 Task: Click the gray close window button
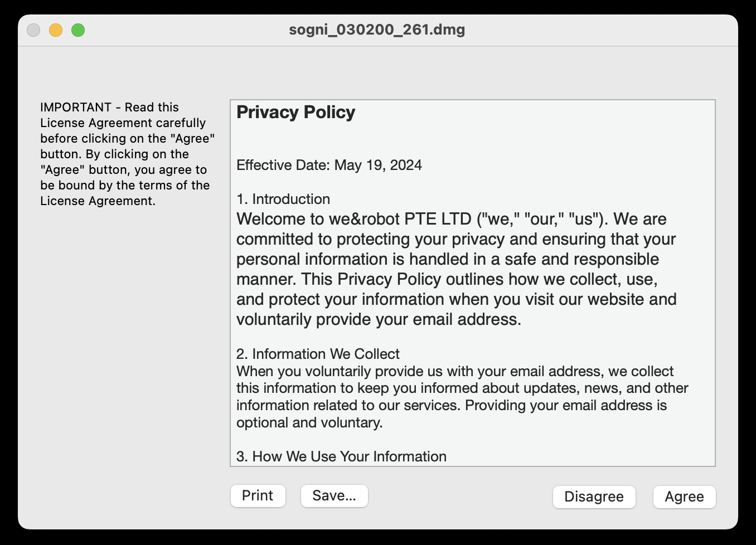[33, 30]
